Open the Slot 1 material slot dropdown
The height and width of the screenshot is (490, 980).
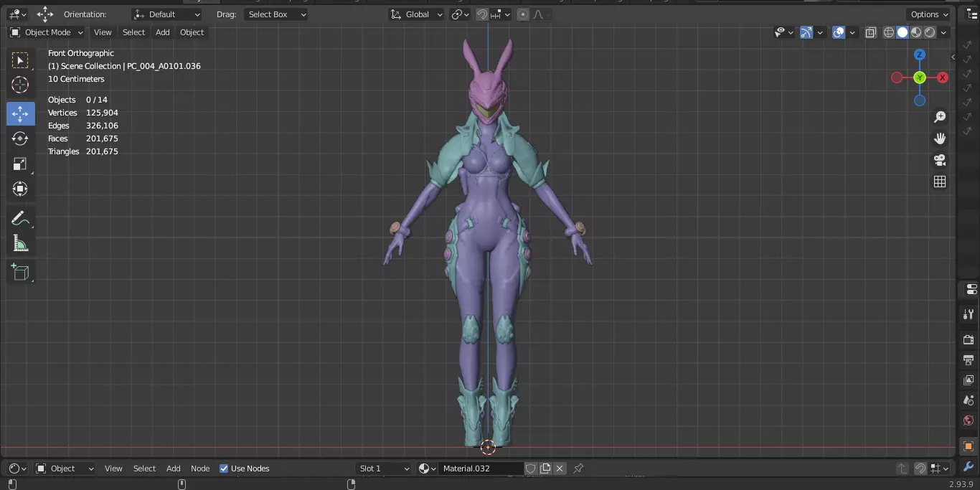384,468
